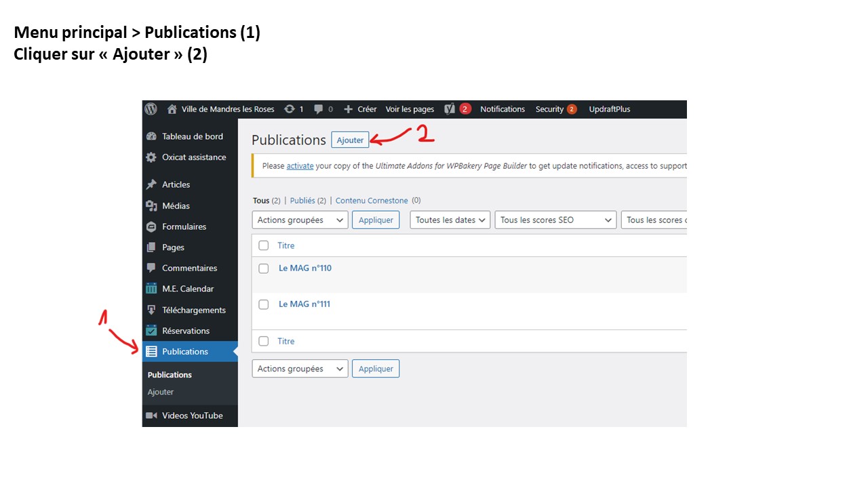This screenshot has width=868, height=488.
Task: Click the home icon beside Ville de Mandres
Action: pos(172,109)
